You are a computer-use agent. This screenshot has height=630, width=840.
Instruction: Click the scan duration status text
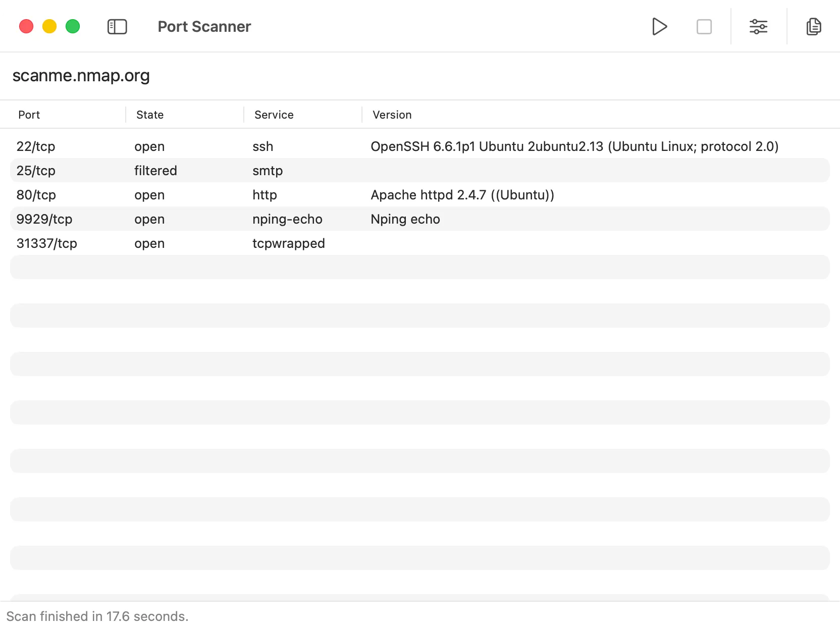(x=99, y=616)
